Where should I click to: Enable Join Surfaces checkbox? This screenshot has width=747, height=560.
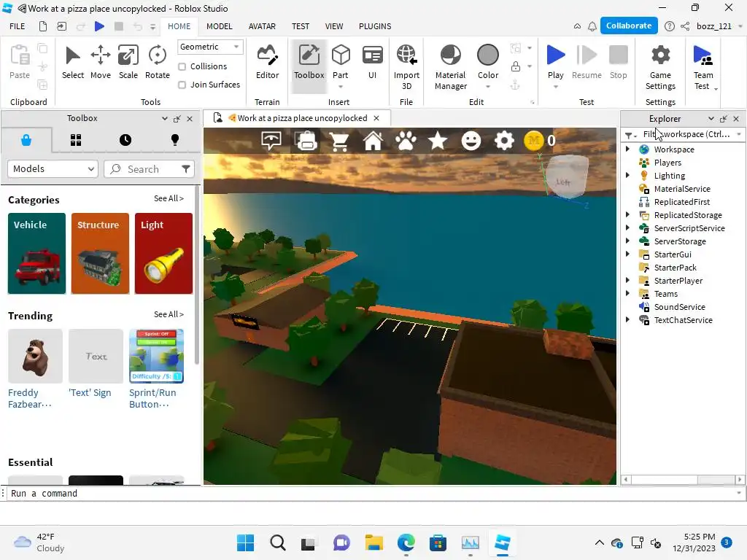pos(182,85)
